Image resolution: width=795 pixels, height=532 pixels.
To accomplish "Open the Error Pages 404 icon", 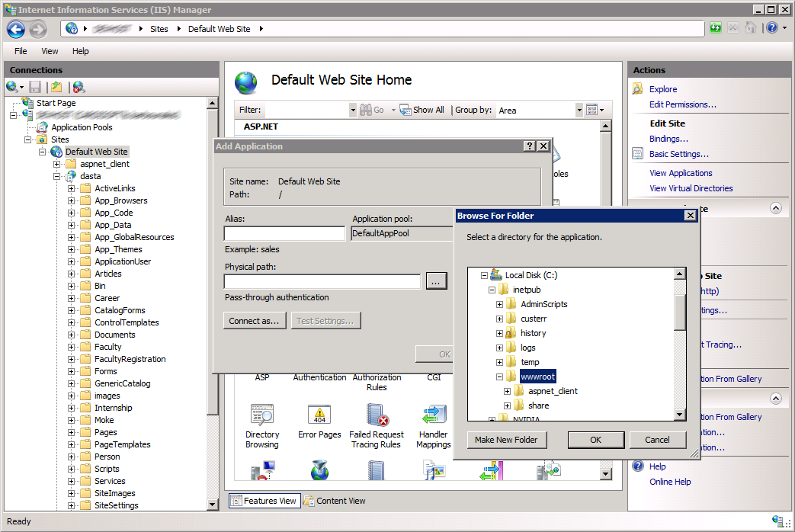I will 319,415.
